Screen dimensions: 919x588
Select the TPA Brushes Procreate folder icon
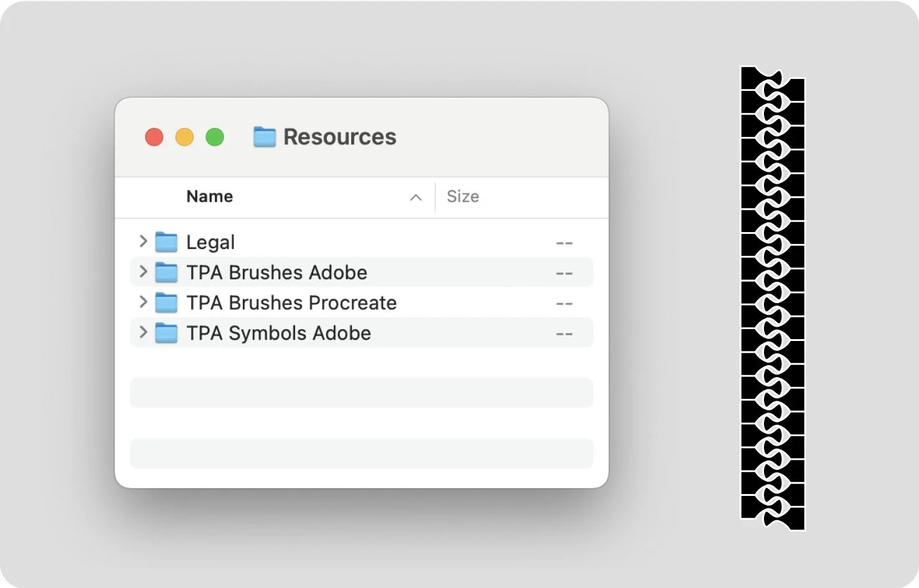tap(166, 302)
